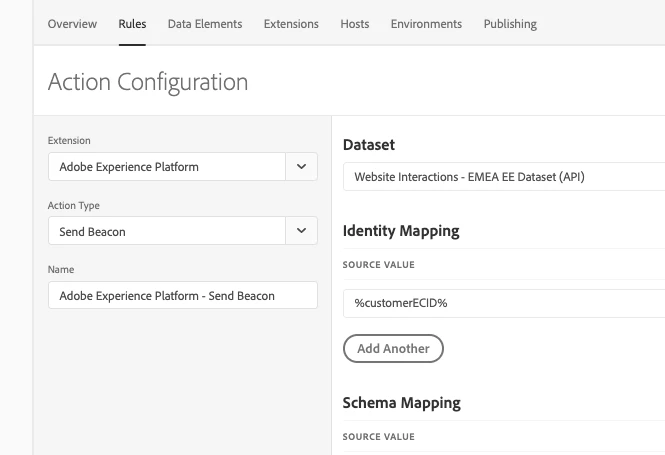Click the Action Type dropdown chevron arrow
Screen dimensions: 665x455
click(x=302, y=231)
